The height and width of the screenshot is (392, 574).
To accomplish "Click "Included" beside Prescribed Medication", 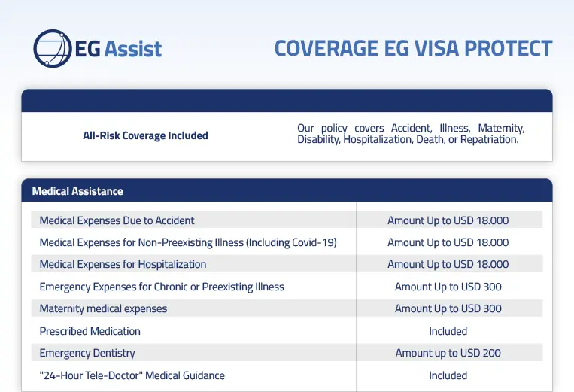I will tap(448, 331).
